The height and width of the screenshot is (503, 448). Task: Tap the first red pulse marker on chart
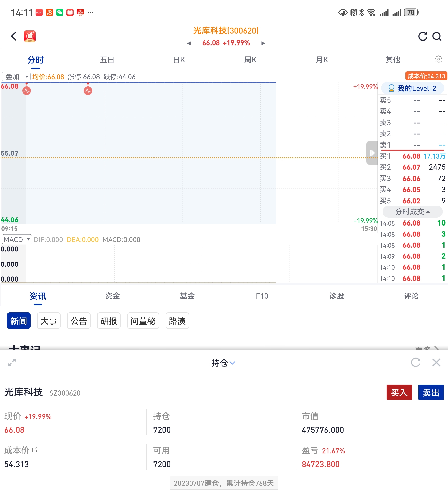27,90
